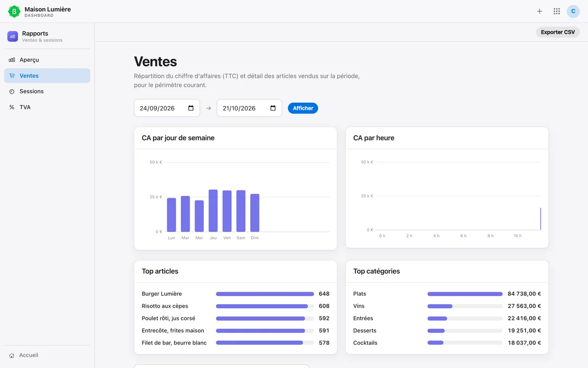The image size is (588, 368).
Task: Click the Cocktails category label
Action: pyautogui.click(x=366, y=343)
